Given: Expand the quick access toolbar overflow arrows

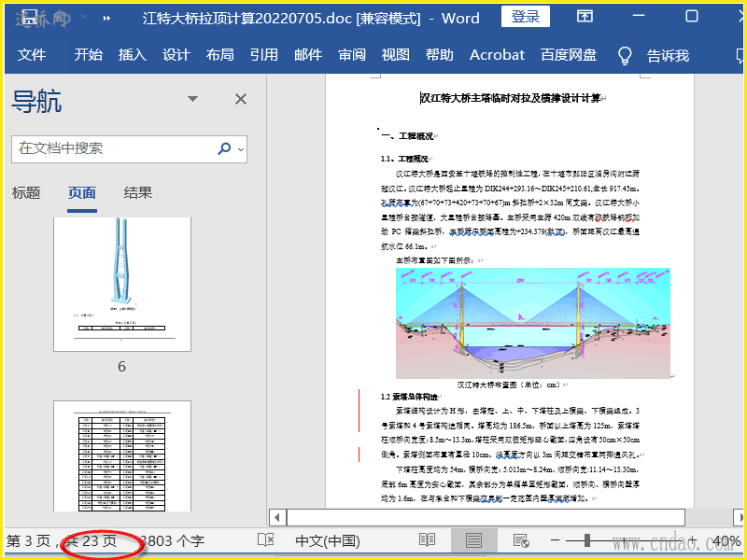Looking at the screenshot, I should 106,18.
